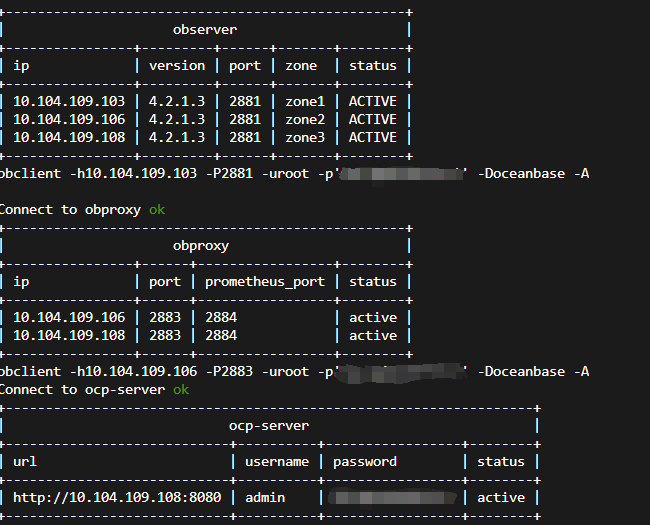Click 'active' status for obproxy 10.104.109.108
This screenshot has width=650, height=525.
(373, 335)
